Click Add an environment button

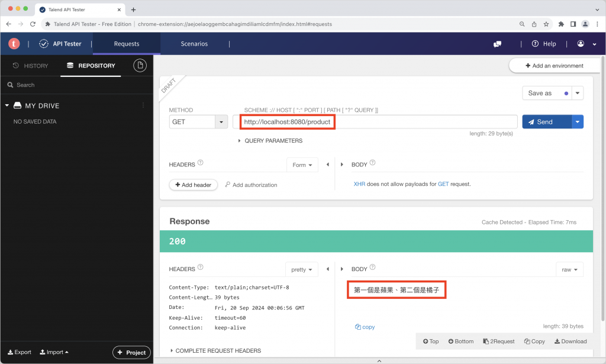coord(554,66)
